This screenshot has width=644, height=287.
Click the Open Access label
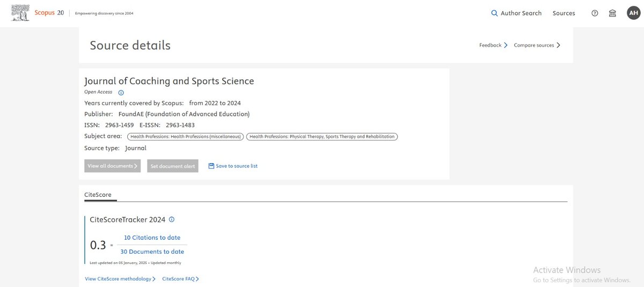point(99,92)
